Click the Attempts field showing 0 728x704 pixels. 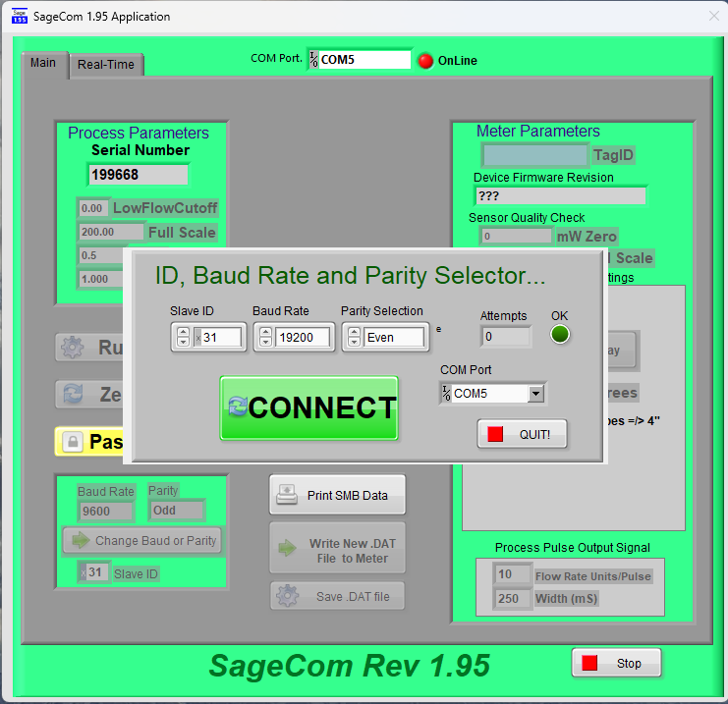click(506, 337)
